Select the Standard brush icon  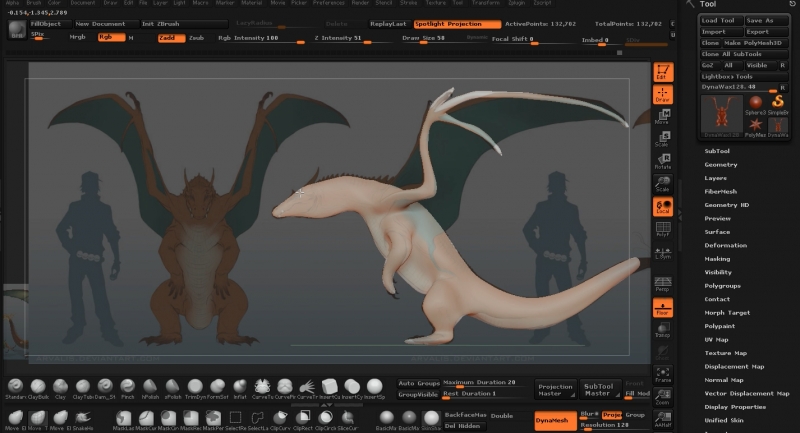point(14,386)
